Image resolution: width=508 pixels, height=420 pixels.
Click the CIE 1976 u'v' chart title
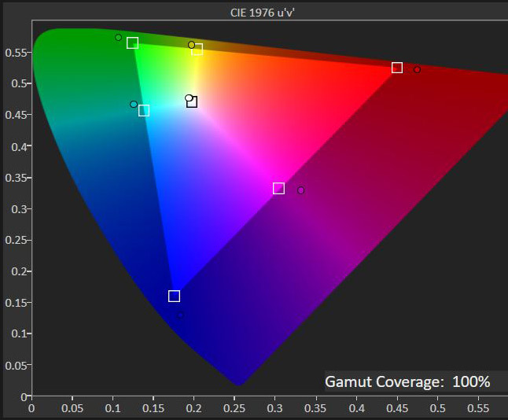click(263, 13)
